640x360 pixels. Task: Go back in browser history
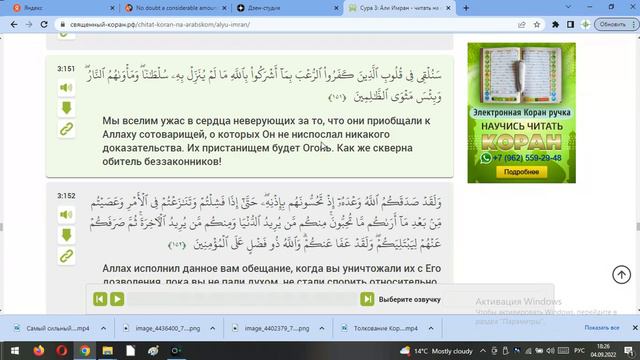coord(14,24)
